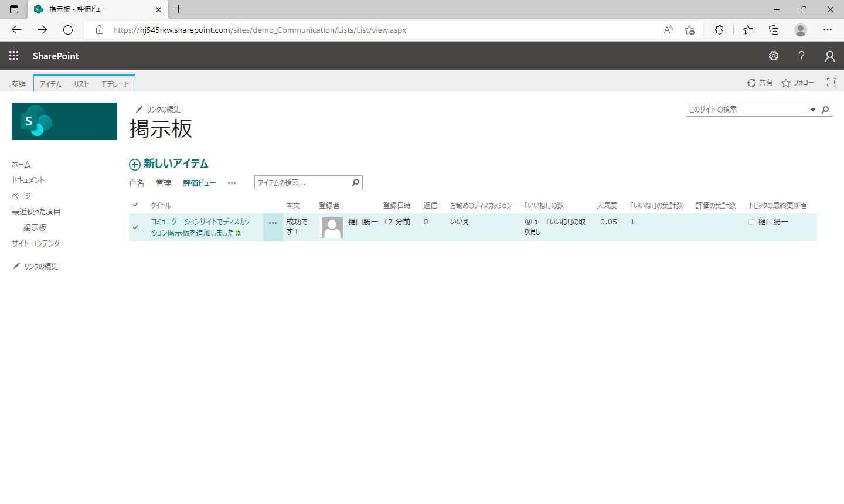Open the settings gear in SharePoint header
The height and width of the screenshot is (504, 844).
[774, 56]
